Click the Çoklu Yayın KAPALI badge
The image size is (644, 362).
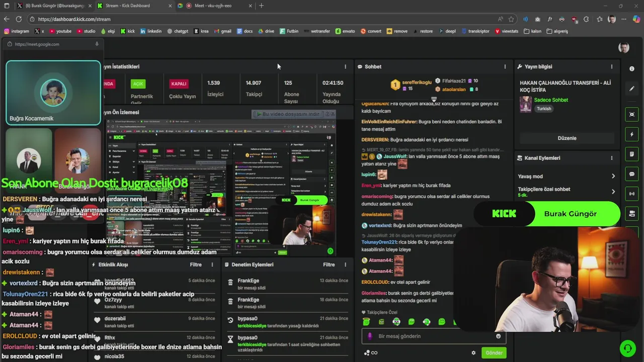pyautogui.click(x=179, y=84)
